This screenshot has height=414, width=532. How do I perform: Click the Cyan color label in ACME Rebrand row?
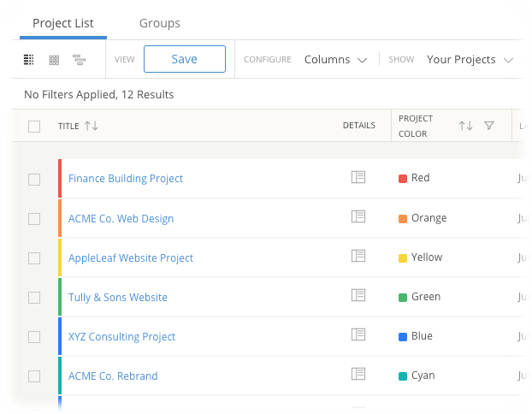[423, 376]
